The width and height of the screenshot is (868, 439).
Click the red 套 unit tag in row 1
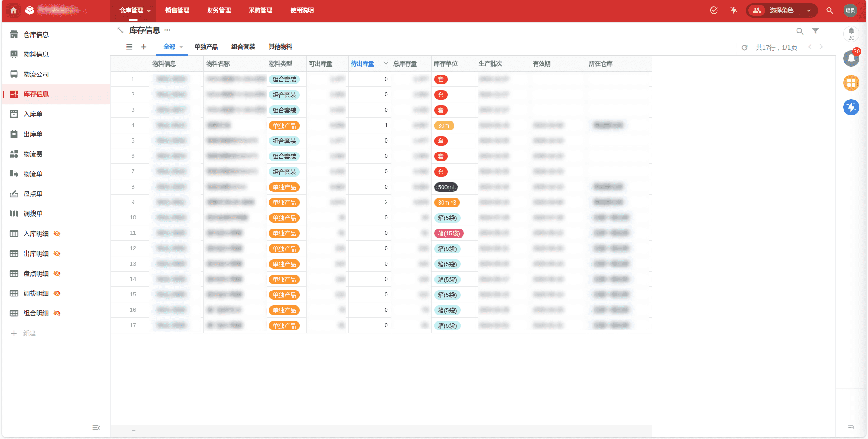(x=441, y=80)
